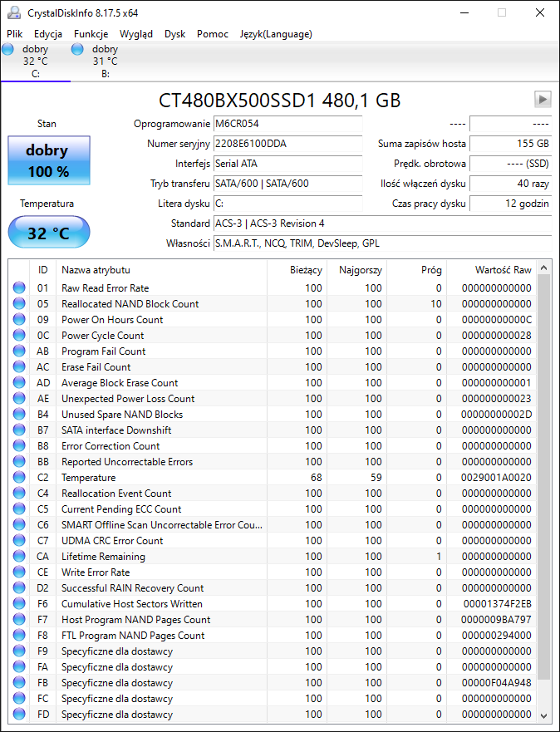Click the Tryb transferu field SATA/600
The image size is (560, 732).
tap(288, 184)
